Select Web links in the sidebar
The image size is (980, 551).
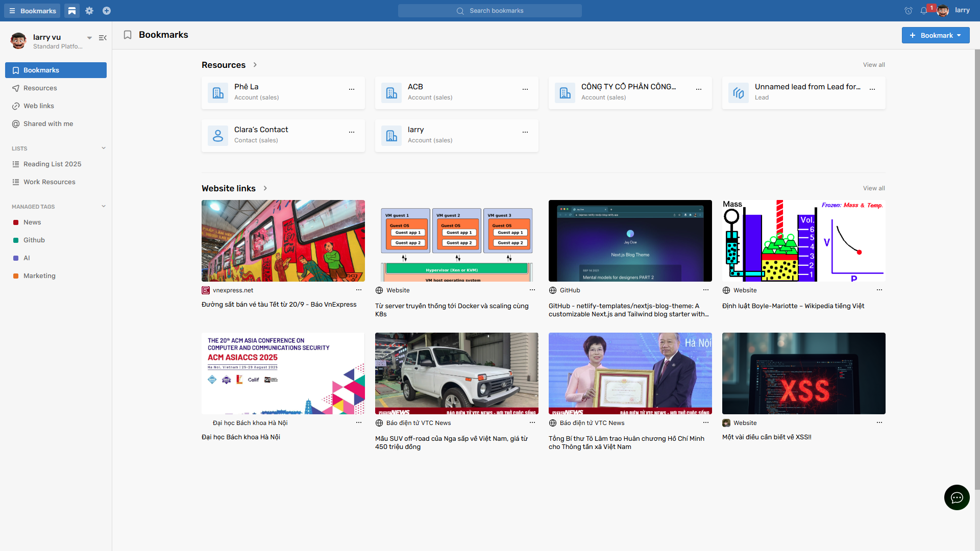tap(39, 106)
